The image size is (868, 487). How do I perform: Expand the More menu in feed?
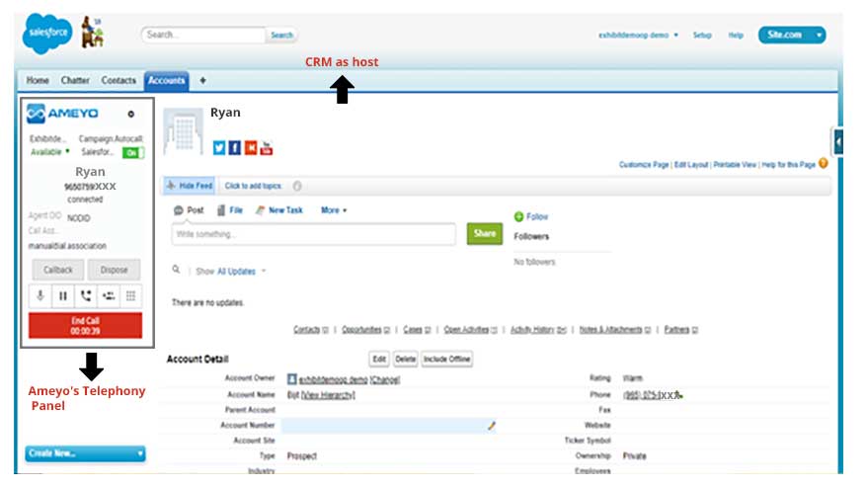(x=334, y=210)
